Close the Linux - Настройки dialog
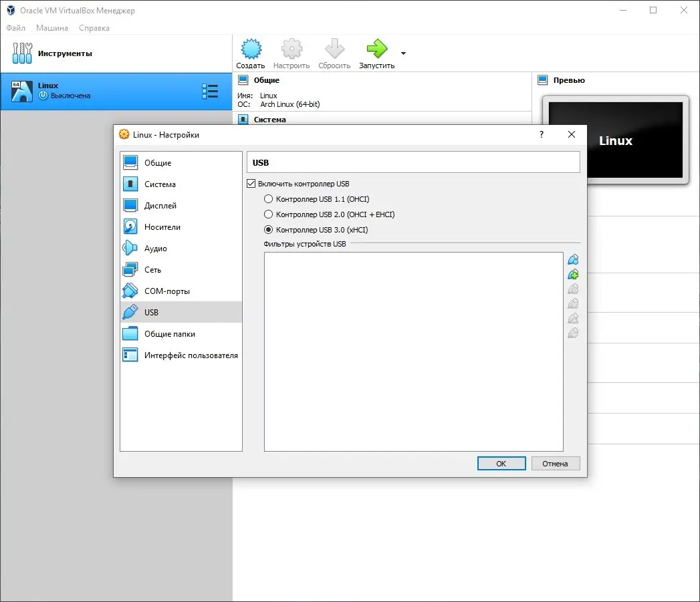 tap(572, 134)
